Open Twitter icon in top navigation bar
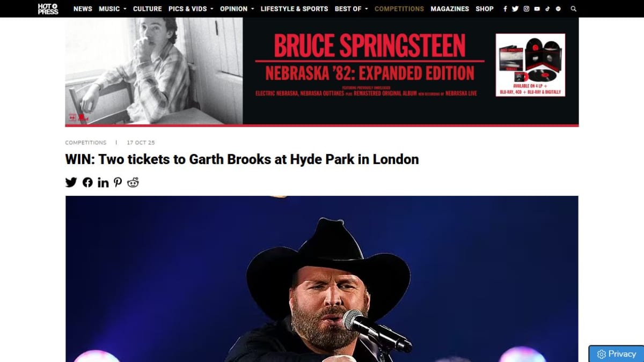This screenshot has width=644, height=362. (x=515, y=9)
